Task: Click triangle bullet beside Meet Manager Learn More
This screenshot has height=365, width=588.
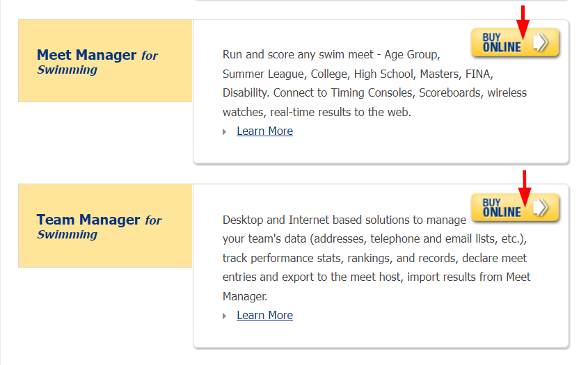Action: (x=224, y=132)
